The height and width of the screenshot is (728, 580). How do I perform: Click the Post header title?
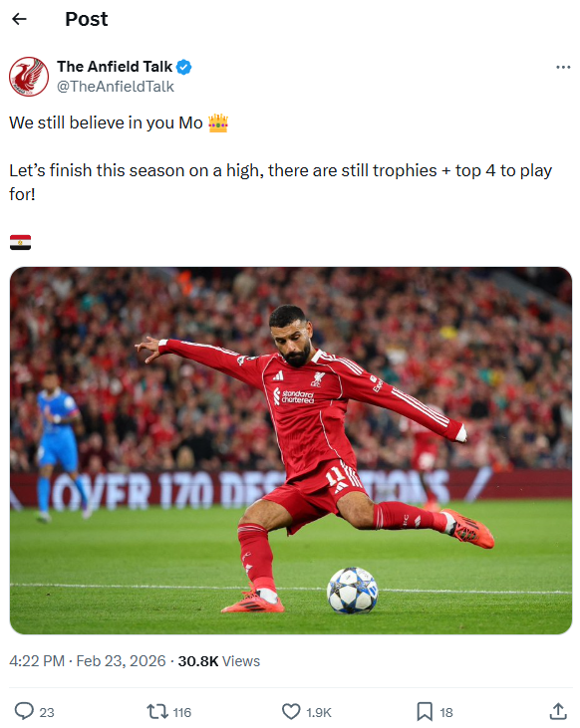click(87, 19)
